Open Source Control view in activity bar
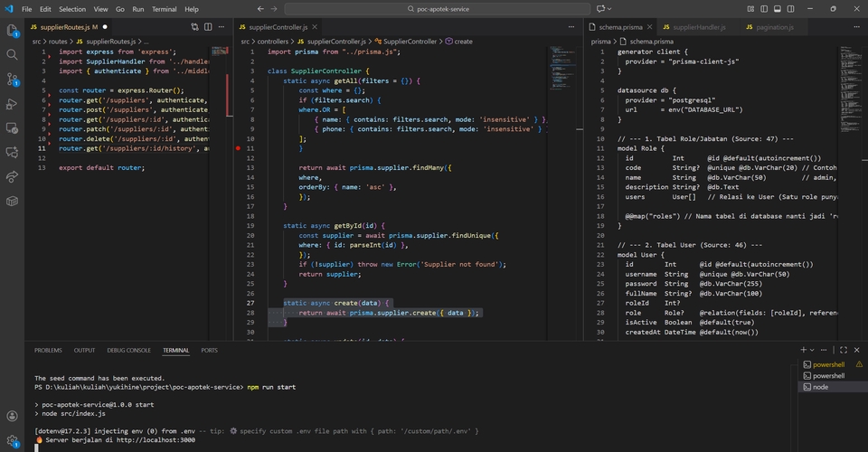Image resolution: width=868 pixels, height=452 pixels. (x=12, y=80)
